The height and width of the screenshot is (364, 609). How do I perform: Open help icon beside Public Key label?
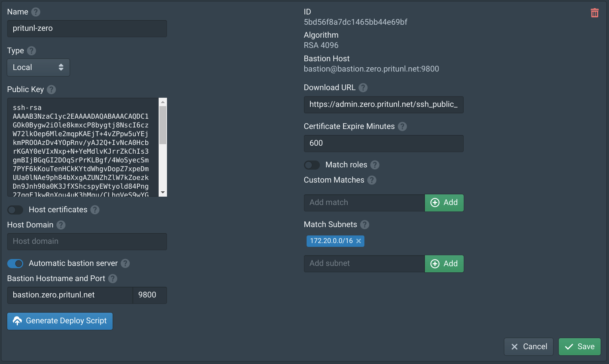(x=51, y=89)
